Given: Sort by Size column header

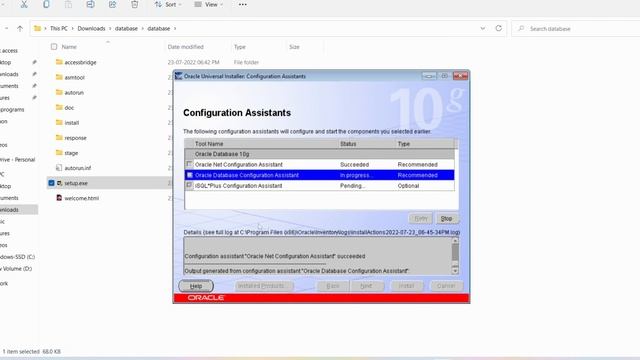Looking at the screenshot, I should click(x=294, y=47).
